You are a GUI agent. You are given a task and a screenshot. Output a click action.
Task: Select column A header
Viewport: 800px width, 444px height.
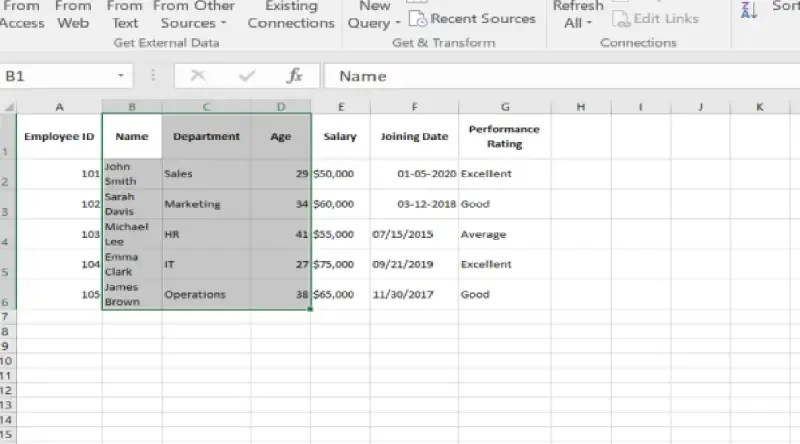pos(60,107)
